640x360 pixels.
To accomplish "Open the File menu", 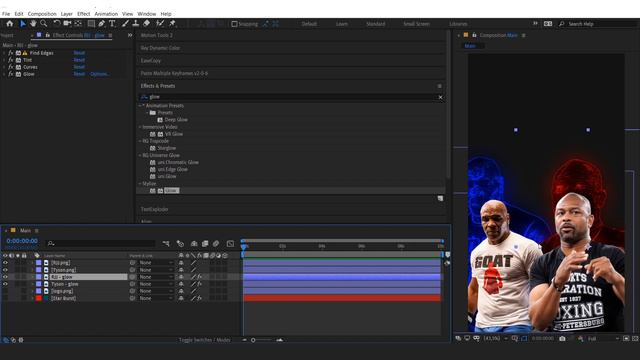I will click(6, 14).
